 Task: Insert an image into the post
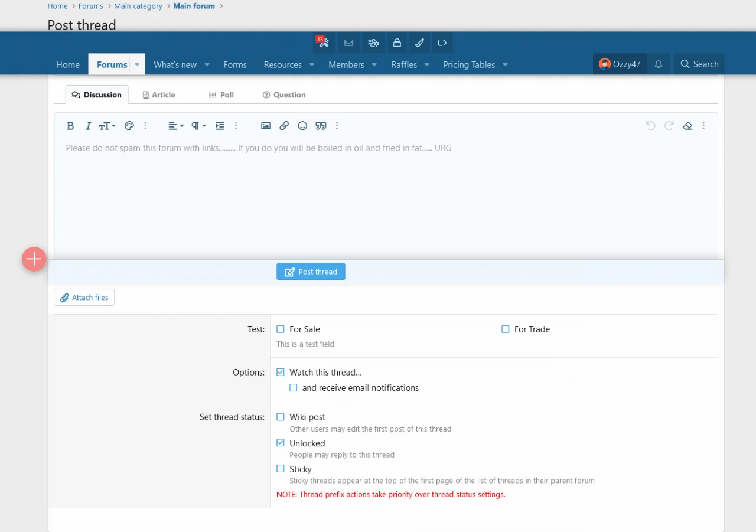(266, 126)
